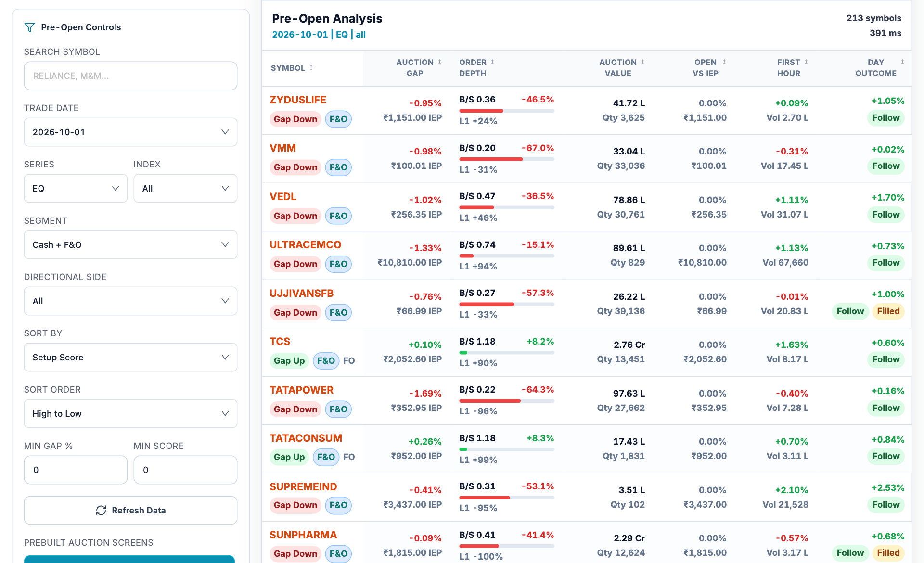The width and height of the screenshot is (924, 563).
Task: Click F&O badge in VMM row
Action: (338, 167)
